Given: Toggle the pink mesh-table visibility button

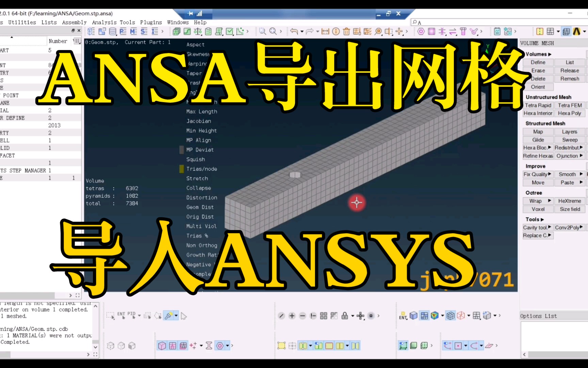Looking at the screenshot, I should (173, 346).
